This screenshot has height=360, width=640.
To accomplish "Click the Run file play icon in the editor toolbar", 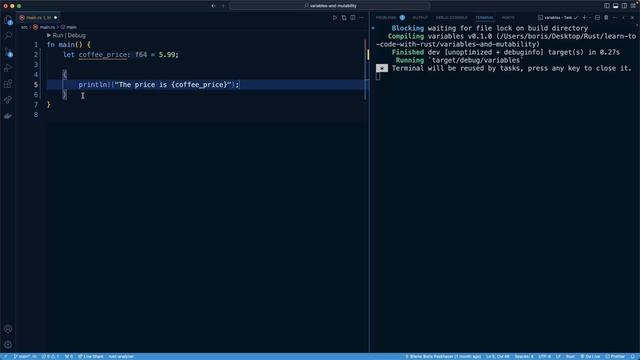I will 335,18.
